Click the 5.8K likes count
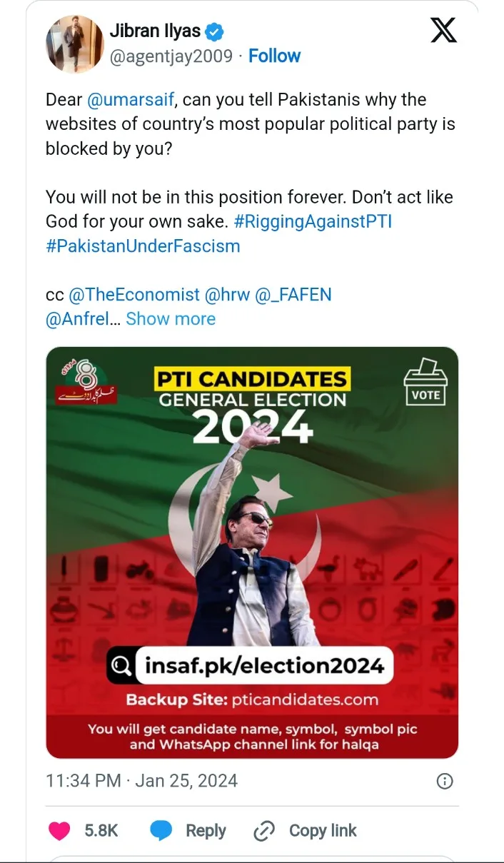Viewport: 504px width, 863px height. (101, 830)
